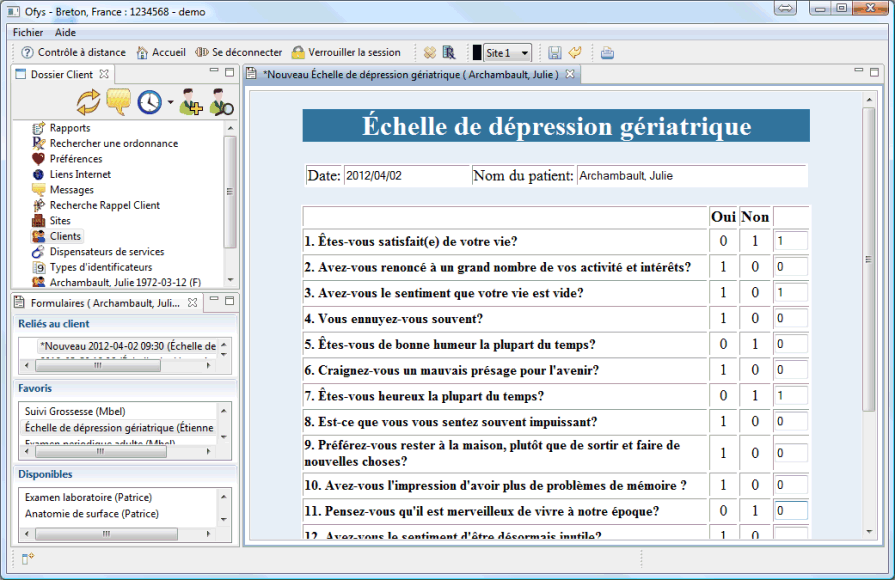
Task: Lock session with Verrouiller la session
Action: click(x=346, y=53)
